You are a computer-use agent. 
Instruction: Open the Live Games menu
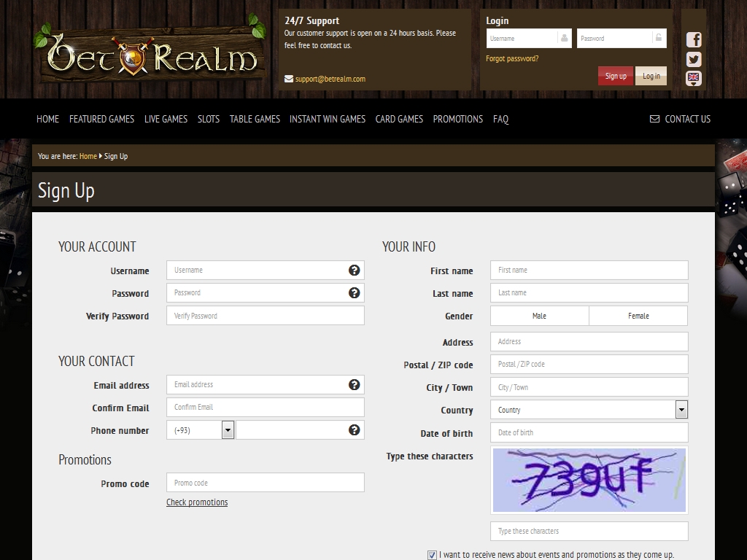click(x=166, y=119)
